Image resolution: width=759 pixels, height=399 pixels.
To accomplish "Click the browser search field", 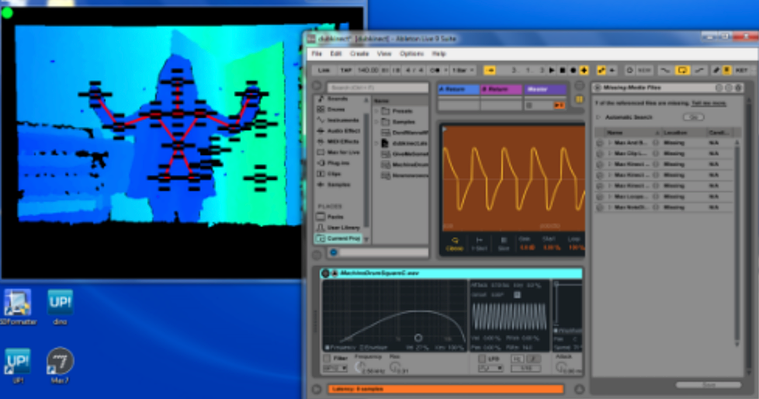I will [378, 88].
